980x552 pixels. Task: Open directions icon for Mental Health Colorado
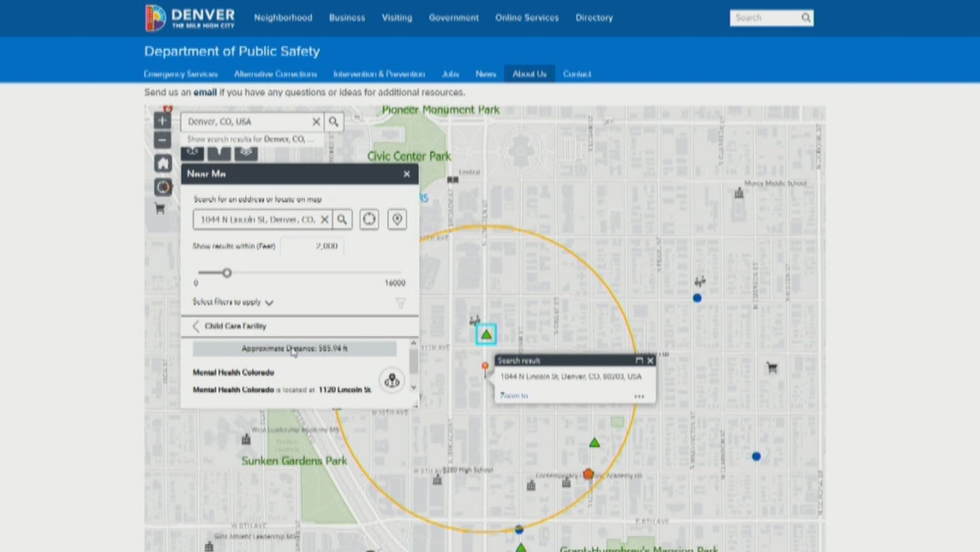391,380
